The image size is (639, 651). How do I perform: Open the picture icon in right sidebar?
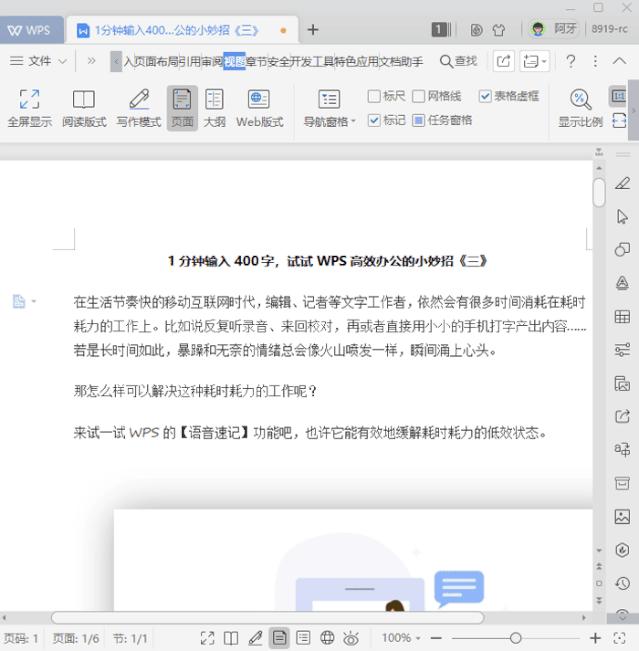[x=622, y=516]
